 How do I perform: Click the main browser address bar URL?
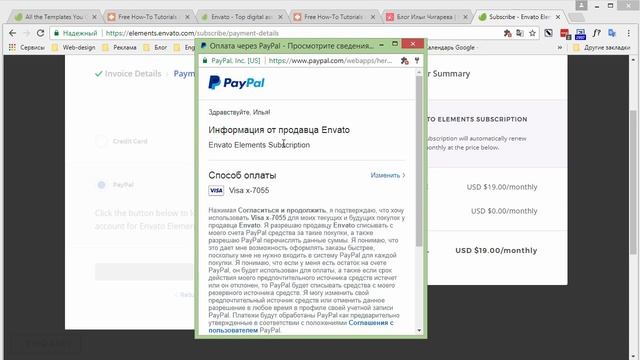(192, 33)
